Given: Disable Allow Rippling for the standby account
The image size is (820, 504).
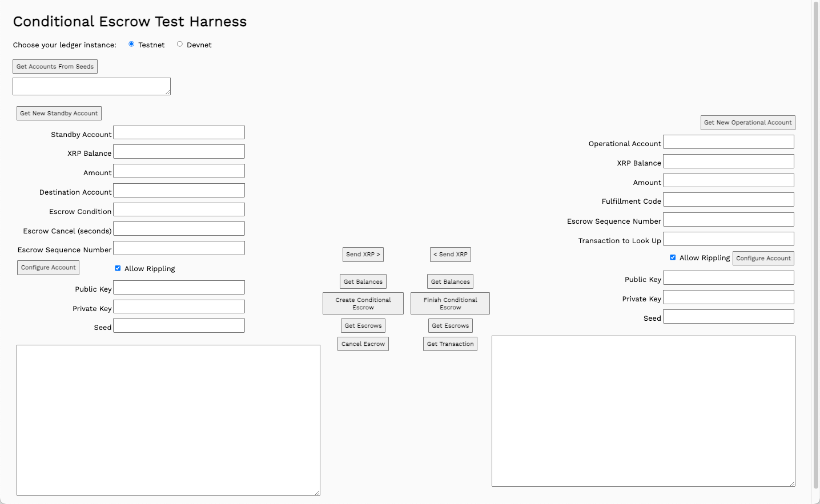Looking at the screenshot, I should 118,268.
